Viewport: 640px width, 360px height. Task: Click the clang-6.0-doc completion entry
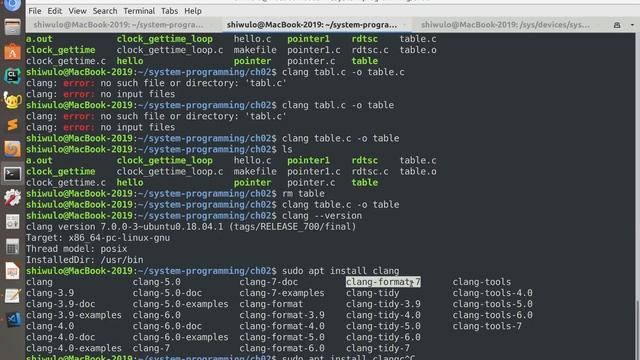pyautogui.click(x=167, y=326)
